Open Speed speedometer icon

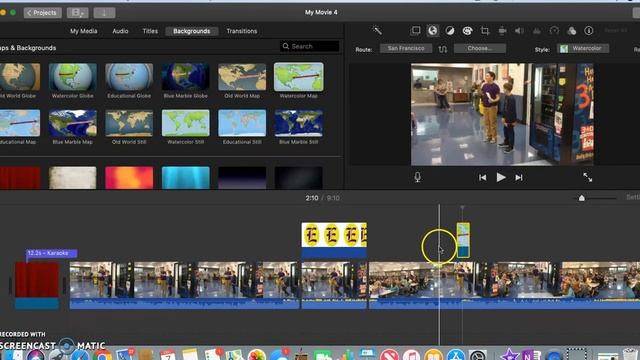click(554, 31)
